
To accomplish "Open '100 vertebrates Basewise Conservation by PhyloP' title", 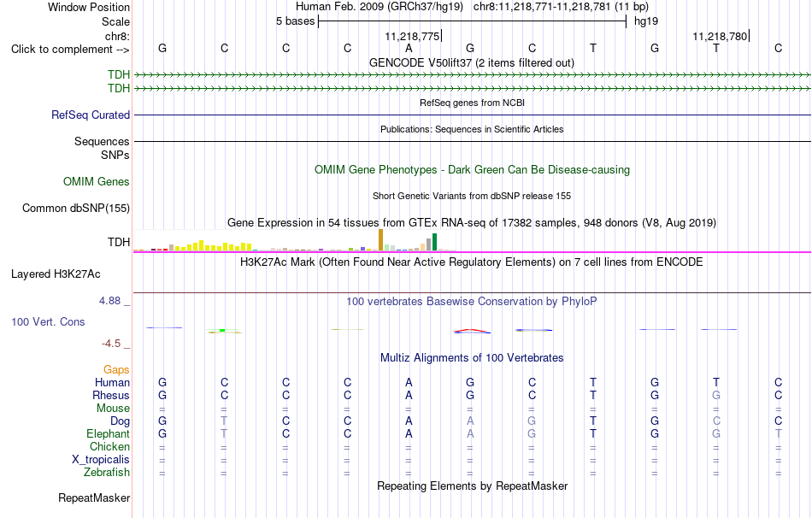I will click(x=472, y=302).
